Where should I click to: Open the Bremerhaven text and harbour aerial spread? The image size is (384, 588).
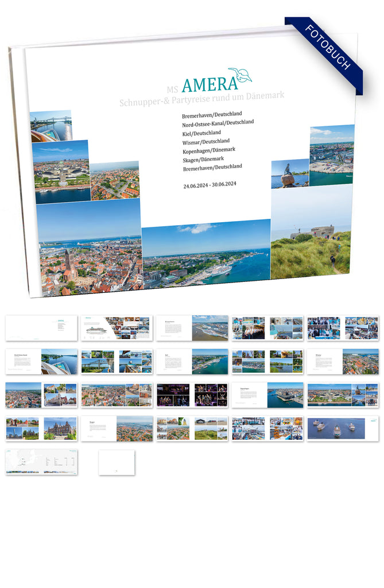coord(192,328)
